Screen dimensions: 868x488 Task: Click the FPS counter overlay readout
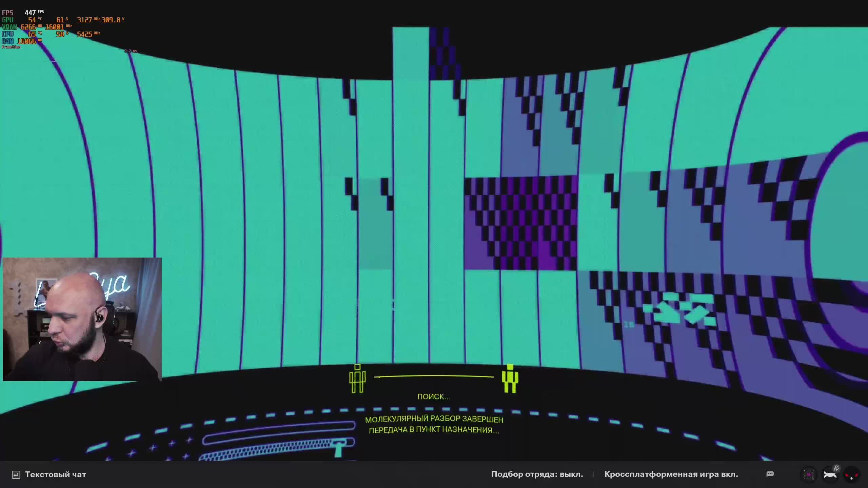tap(30, 13)
